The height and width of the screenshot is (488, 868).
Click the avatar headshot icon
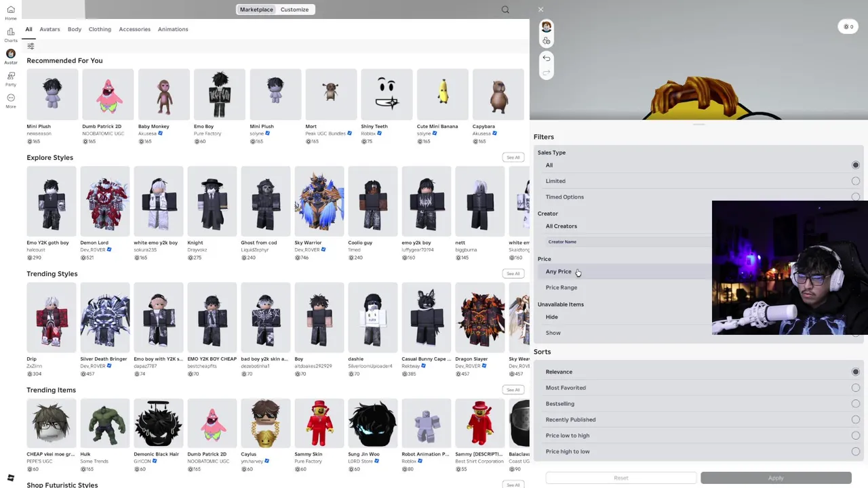click(547, 26)
